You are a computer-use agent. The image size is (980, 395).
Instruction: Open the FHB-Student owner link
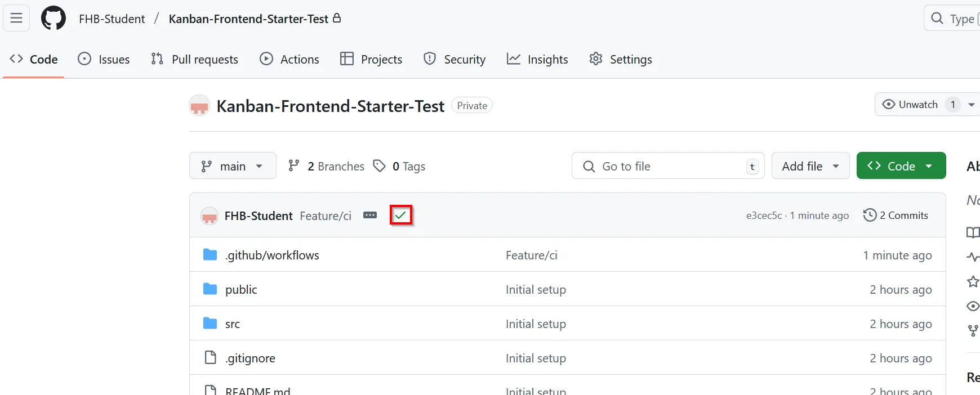pyautogui.click(x=112, y=19)
